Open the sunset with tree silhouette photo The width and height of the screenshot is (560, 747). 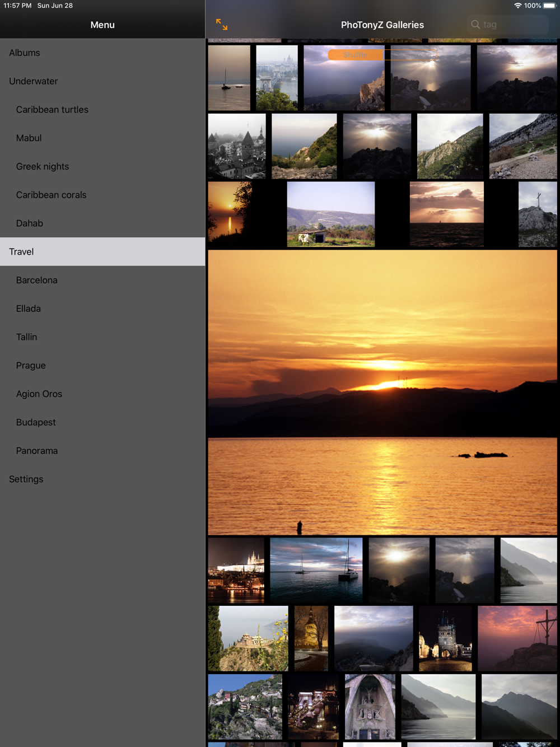(x=230, y=214)
